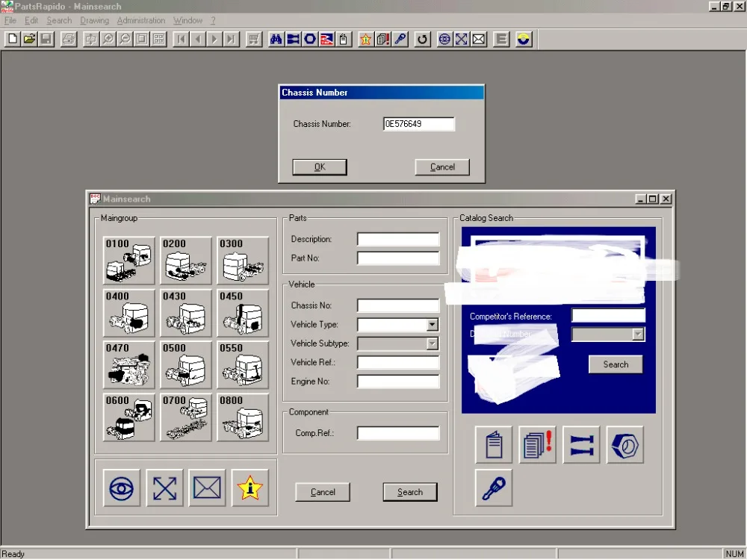Click the last record navigation toolbar arrow
Image resolution: width=747 pixels, height=560 pixels.
point(232,39)
